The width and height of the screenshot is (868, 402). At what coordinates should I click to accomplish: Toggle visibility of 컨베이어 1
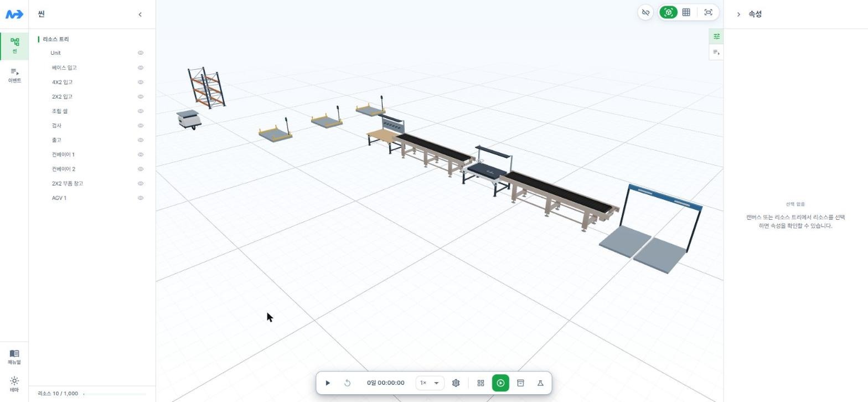(x=141, y=154)
